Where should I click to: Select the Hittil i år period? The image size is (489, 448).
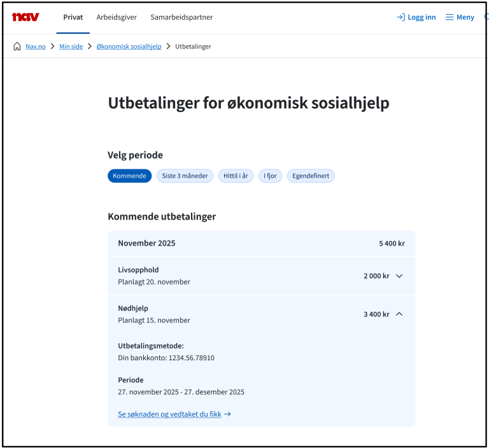236,176
